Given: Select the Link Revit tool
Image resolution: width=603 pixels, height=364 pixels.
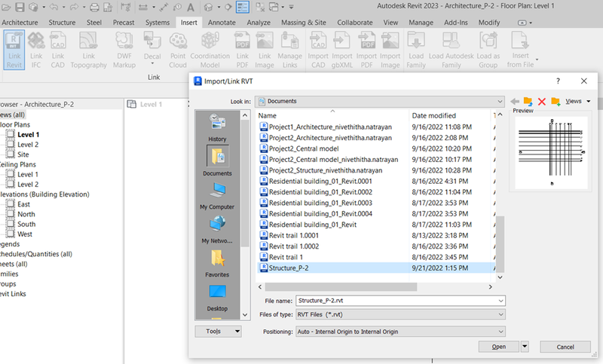Looking at the screenshot, I should tap(14, 50).
